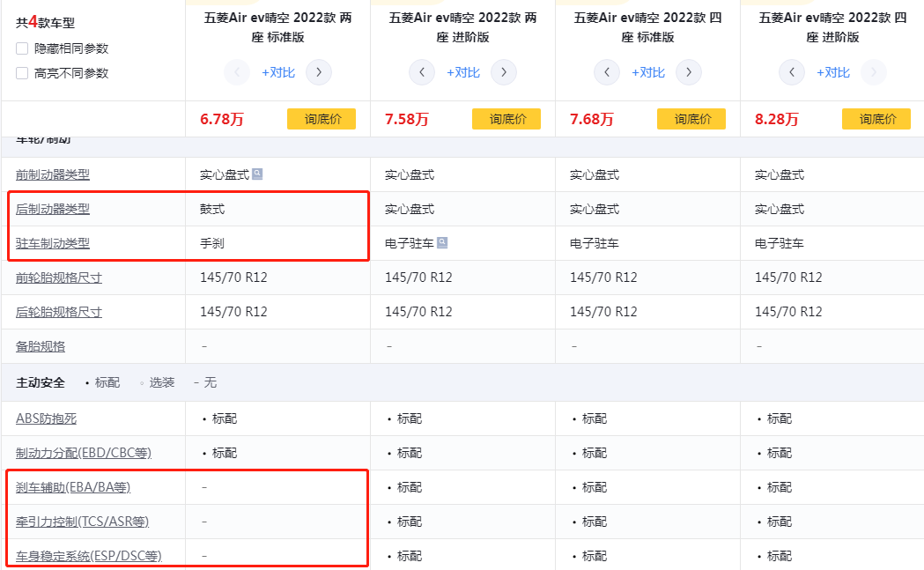Image resolution: width=924 pixels, height=570 pixels.
Task: Click the next arrow on the 四座 进阶版 column
Action: tap(874, 72)
